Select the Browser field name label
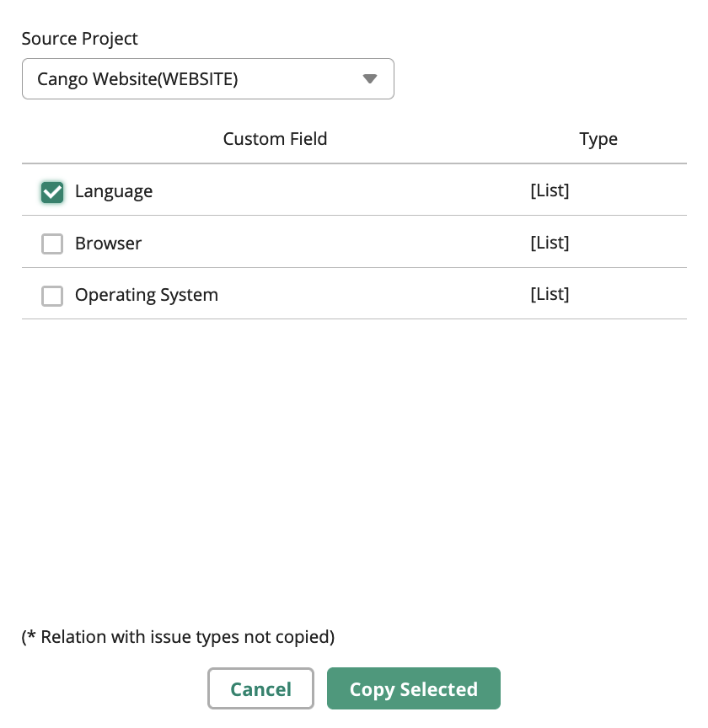 108,244
